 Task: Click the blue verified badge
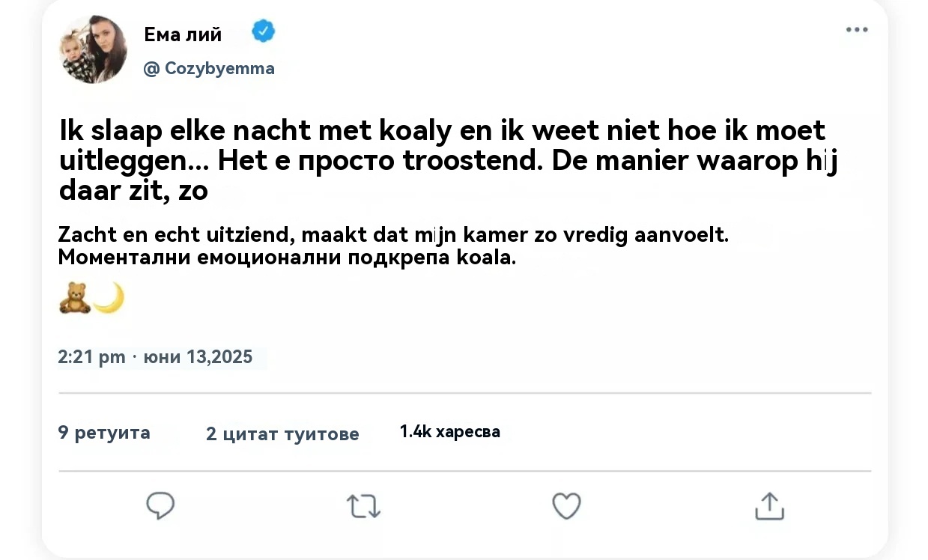pyautogui.click(x=264, y=31)
